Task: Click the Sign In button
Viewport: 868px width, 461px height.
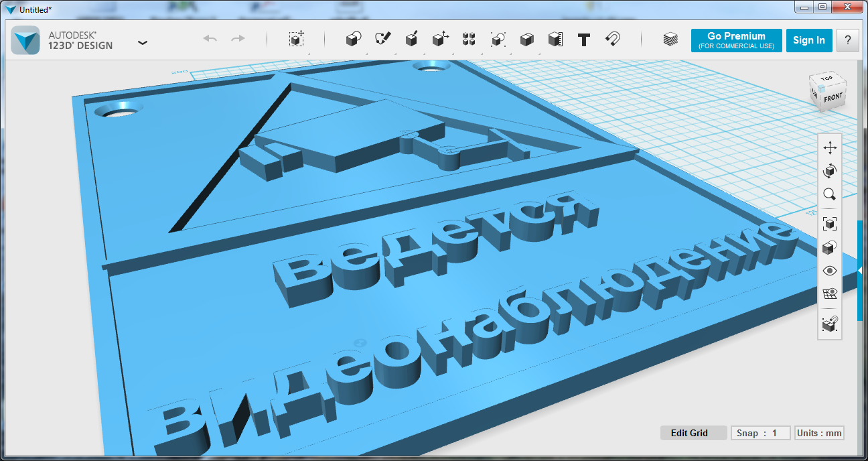Action: (x=809, y=40)
